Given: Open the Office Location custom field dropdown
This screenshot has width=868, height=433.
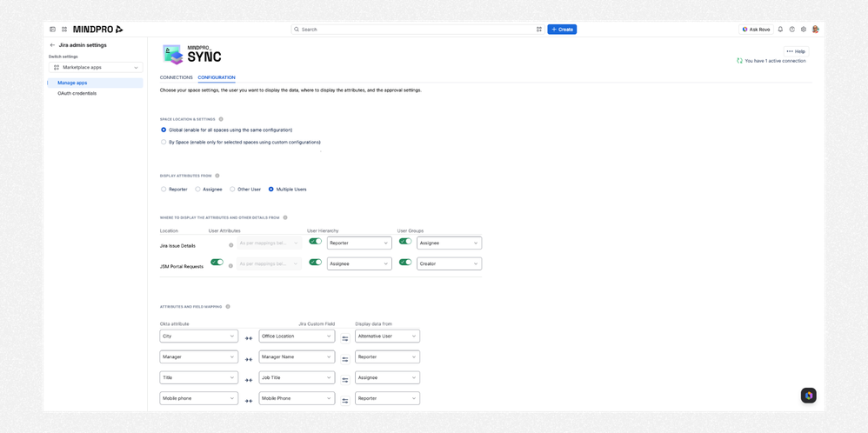Looking at the screenshot, I should (297, 336).
